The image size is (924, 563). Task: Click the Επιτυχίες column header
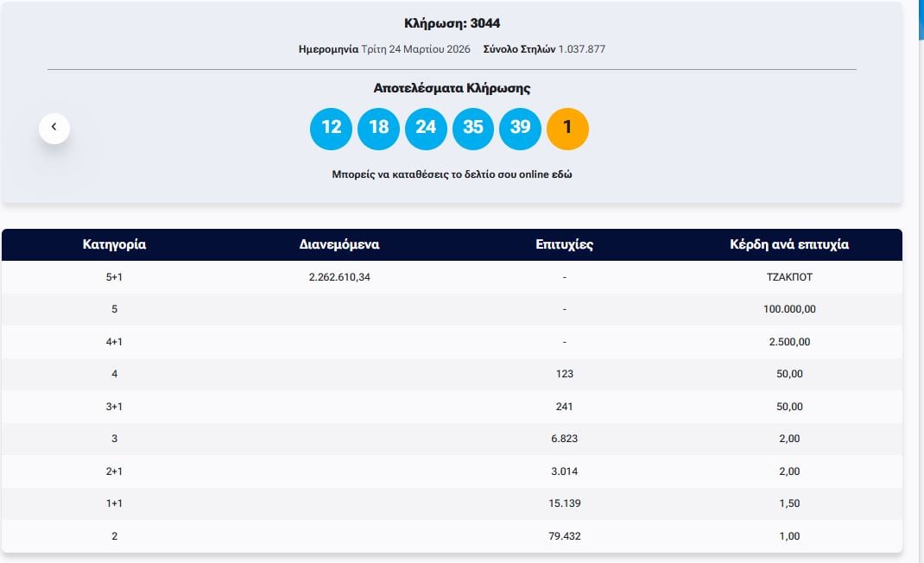click(564, 244)
